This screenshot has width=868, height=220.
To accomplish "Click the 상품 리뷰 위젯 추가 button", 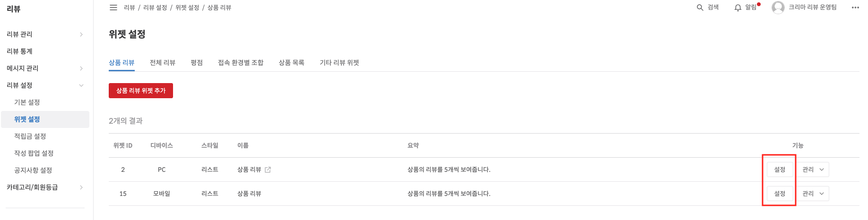I will pyautogui.click(x=141, y=91).
